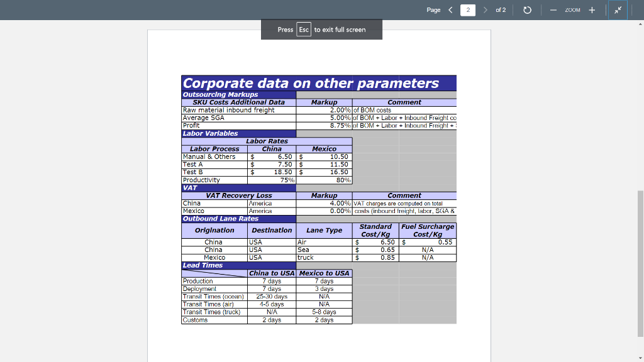Viewport: 644px width, 362px height.
Task: Click the 'Origination' column header
Action: pos(214,230)
